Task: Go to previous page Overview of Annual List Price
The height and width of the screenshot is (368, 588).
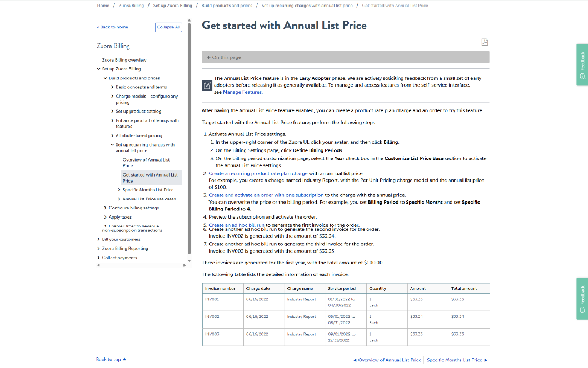Action: tap(387, 360)
